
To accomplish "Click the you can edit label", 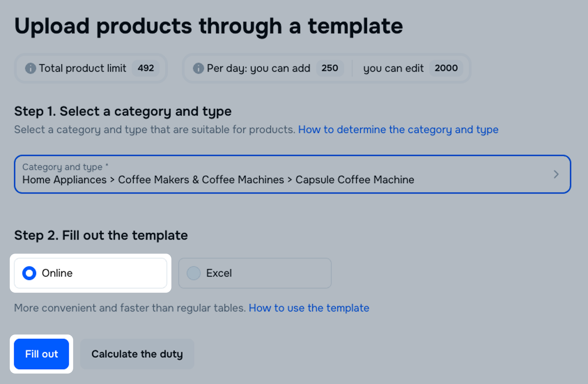I will click(393, 68).
